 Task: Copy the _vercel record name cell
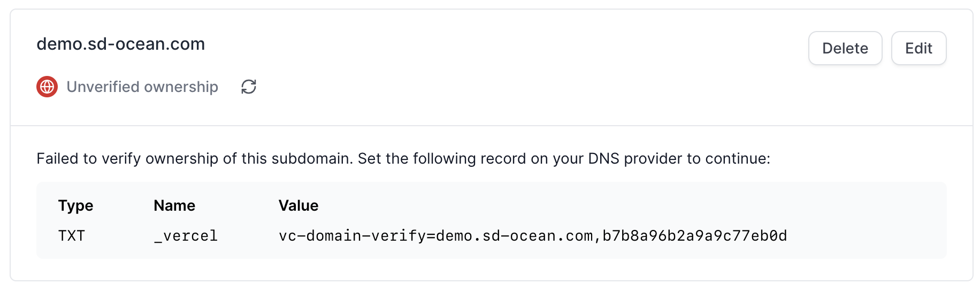186,236
